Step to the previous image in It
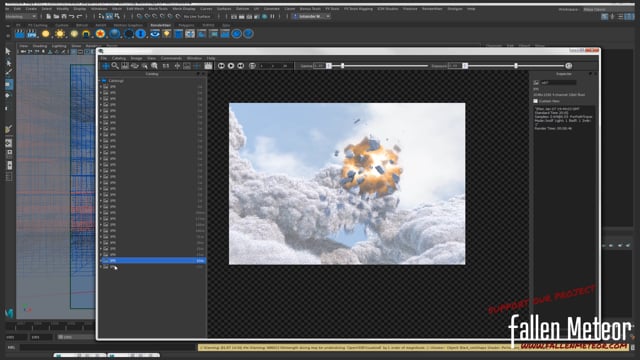The height and width of the screenshot is (360, 640). [221, 66]
